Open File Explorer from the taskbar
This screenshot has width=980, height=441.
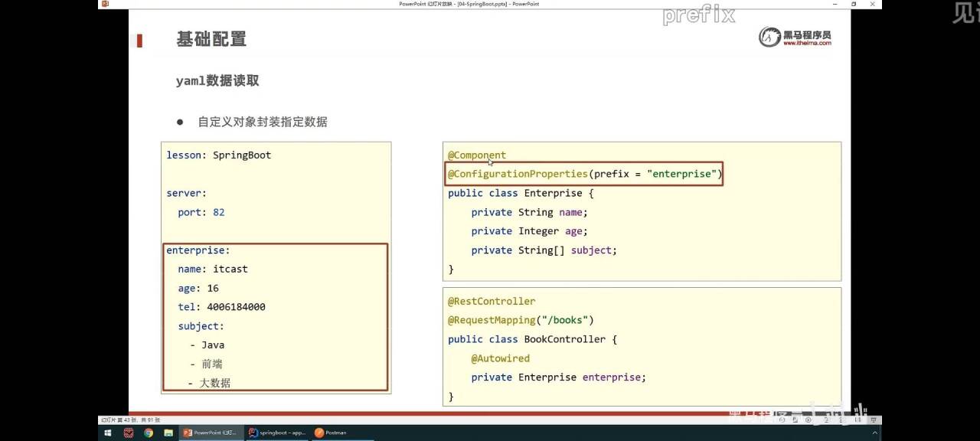tap(168, 433)
